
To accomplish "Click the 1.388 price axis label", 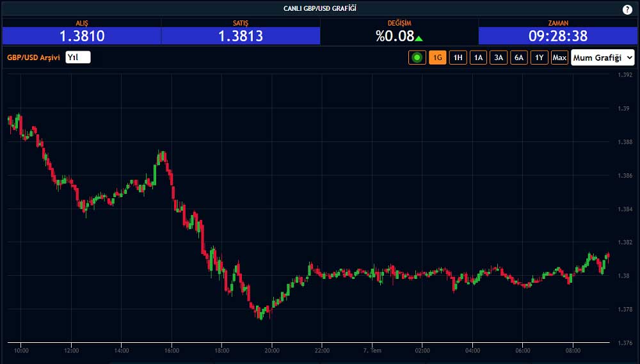I will coord(625,142).
